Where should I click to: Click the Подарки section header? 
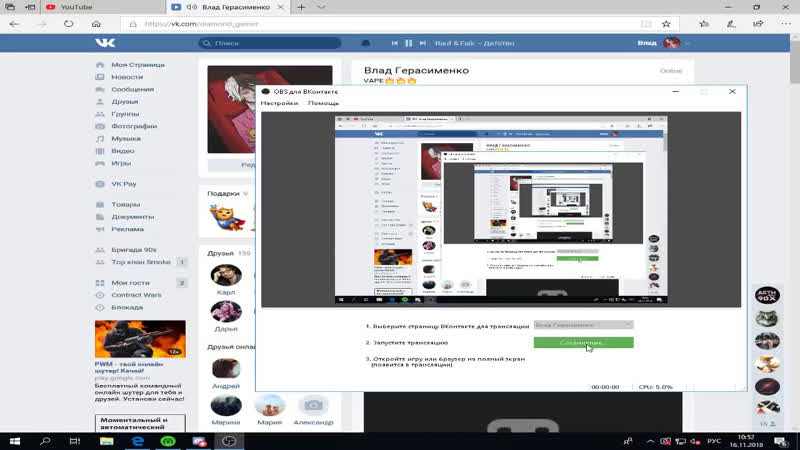[x=228, y=193]
